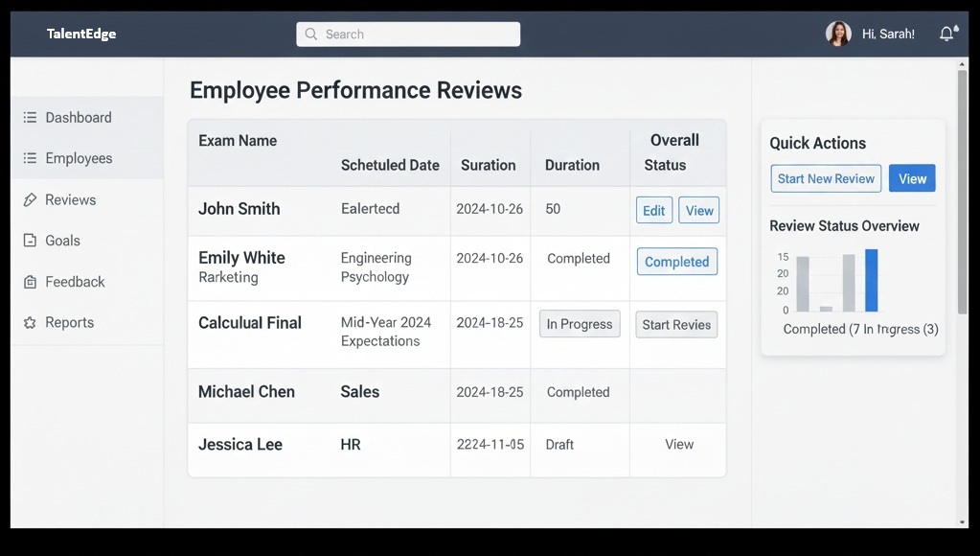Click the Reports gear icon in sidebar

[x=30, y=323]
